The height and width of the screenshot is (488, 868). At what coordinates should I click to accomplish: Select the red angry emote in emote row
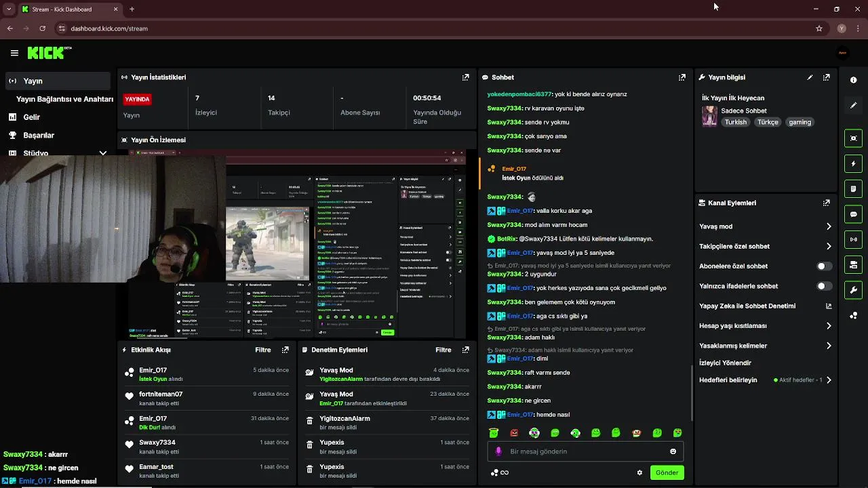click(514, 433)
